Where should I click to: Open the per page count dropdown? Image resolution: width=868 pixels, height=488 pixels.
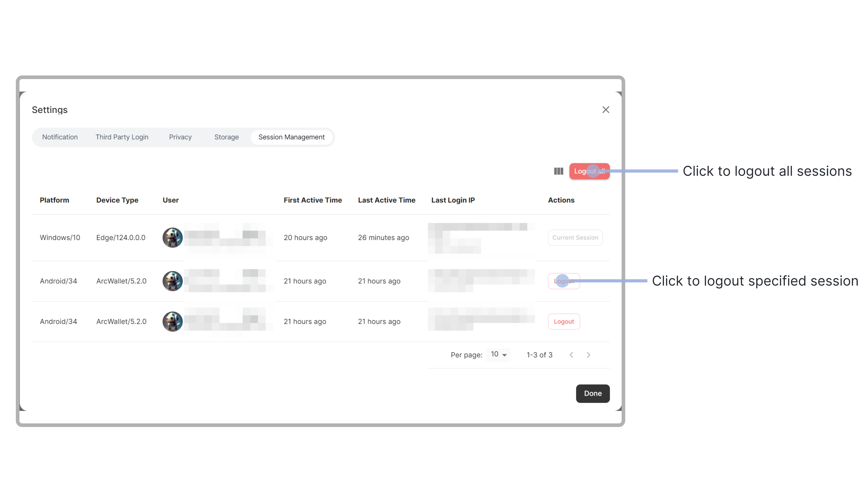[x=498, y=355]
